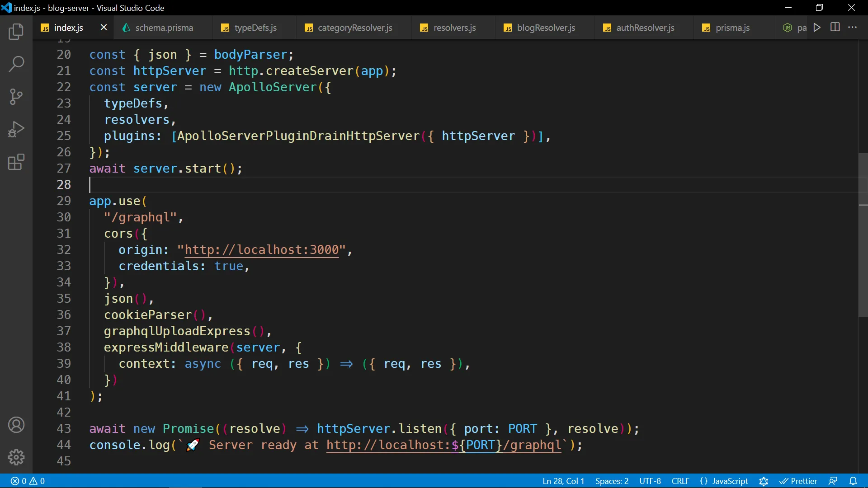Open the editor More Actions ellipsis menu
Image resolution: width=868 pixels, height=488 pixels.
click(x=853, y=28)
